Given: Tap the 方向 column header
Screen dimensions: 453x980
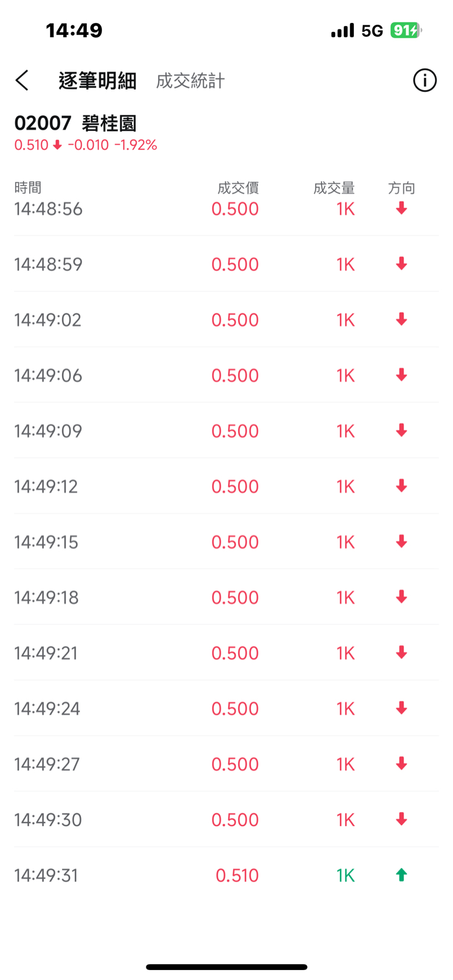Looking at the screenshot, I should [x=402, y=188].
